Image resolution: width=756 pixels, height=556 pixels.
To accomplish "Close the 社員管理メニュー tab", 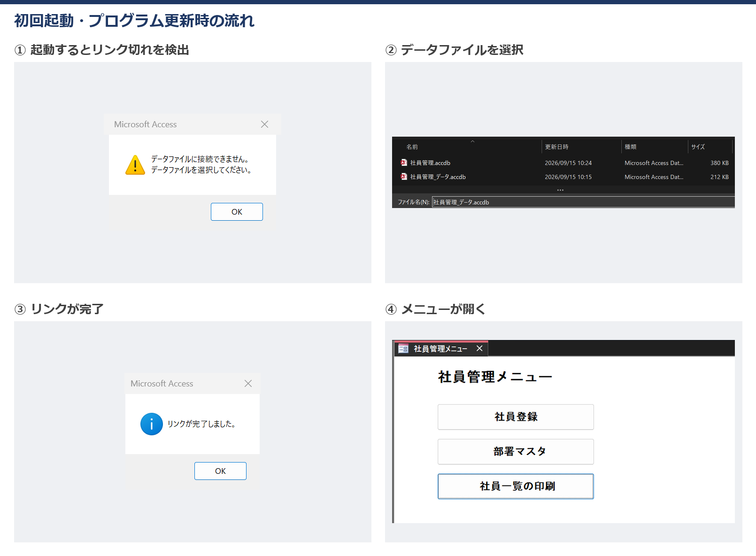I will coord(479,348).
